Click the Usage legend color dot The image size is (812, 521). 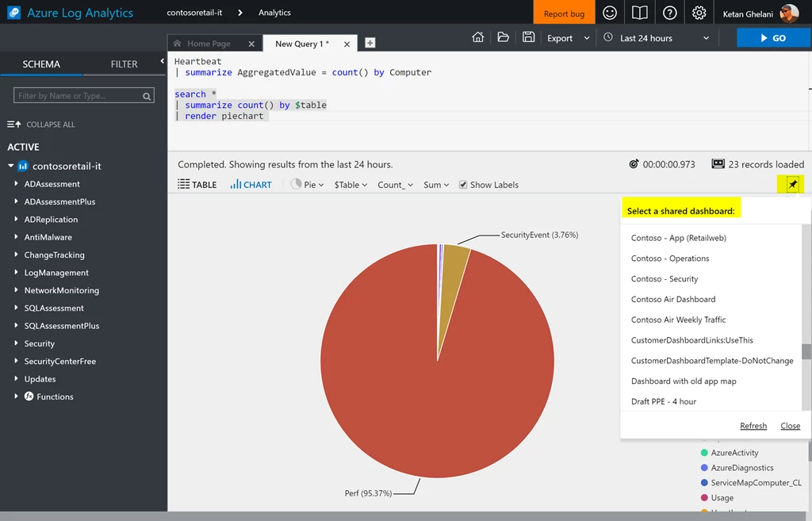pos(704,498)
